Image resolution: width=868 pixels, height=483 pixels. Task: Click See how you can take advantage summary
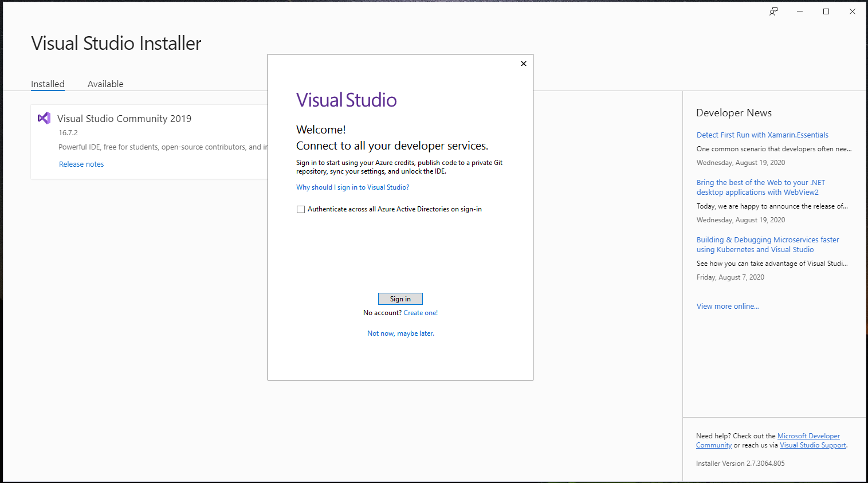pyautogui.click(x=772, y=264)
